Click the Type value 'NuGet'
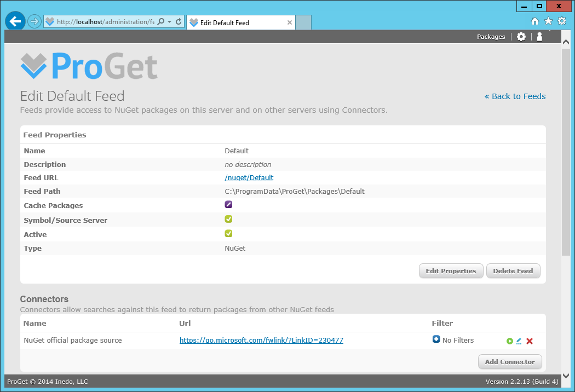Image resolution: width=575 pixels, height=392 pixels. pyautogui.click(x=235, y=248)
